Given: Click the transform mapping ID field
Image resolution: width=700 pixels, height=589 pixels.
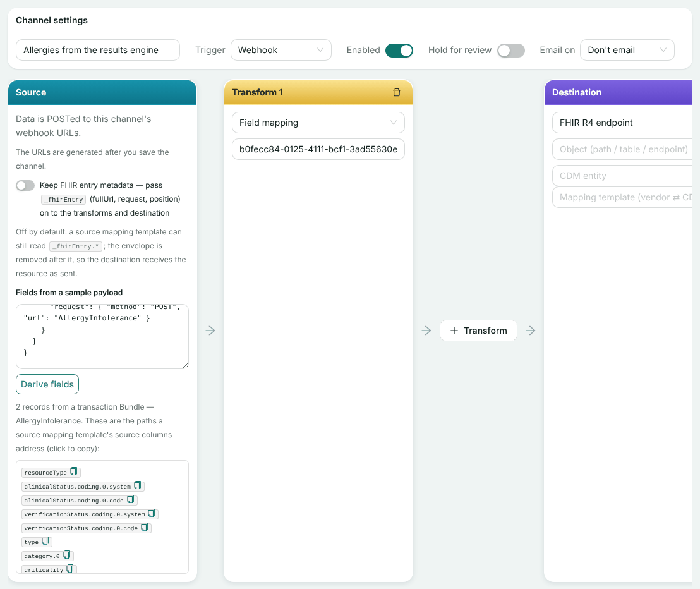Looking at the screenshot, I should tap(318, 149).
